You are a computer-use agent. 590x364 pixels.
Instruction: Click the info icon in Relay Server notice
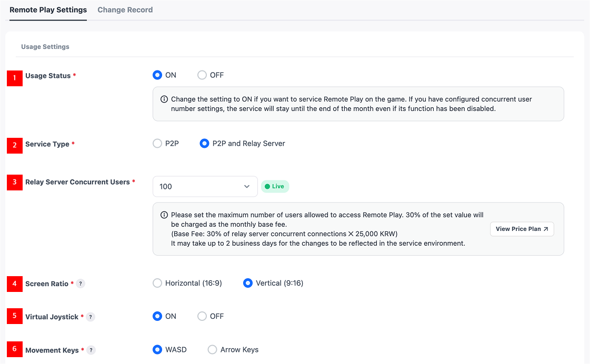pos(164,215)
